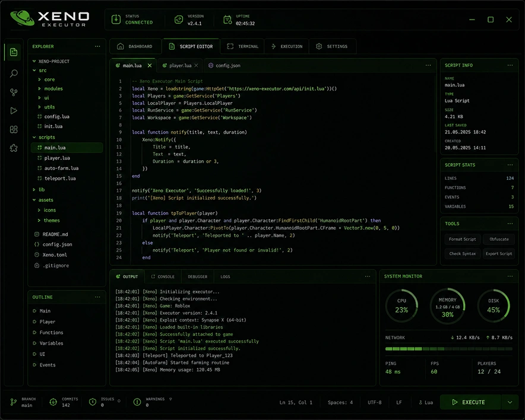
Task: Open Script Stats panel more options
Action: (x=510, y=165)
